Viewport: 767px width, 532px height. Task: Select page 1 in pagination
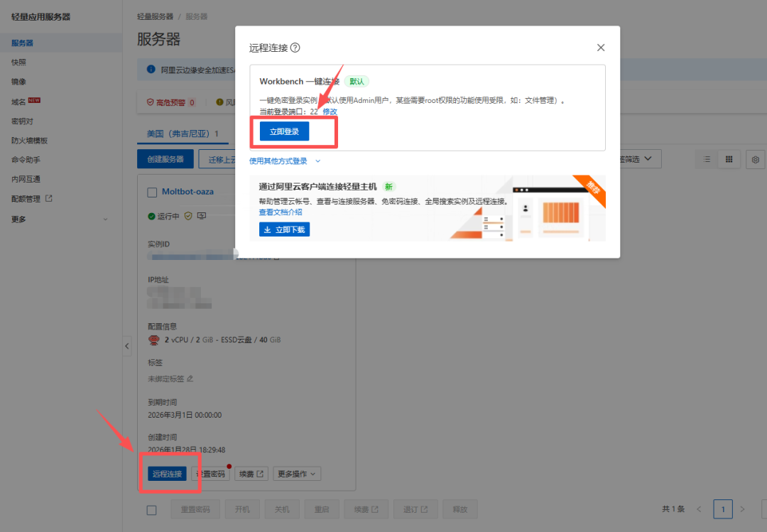click(x=723, y=509)
